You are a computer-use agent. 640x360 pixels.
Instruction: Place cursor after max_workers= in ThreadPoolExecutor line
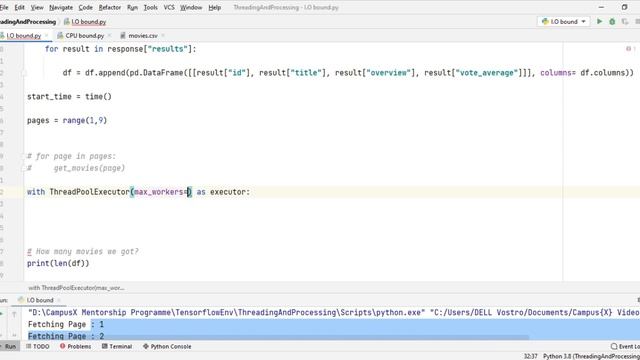coord(188,192)
